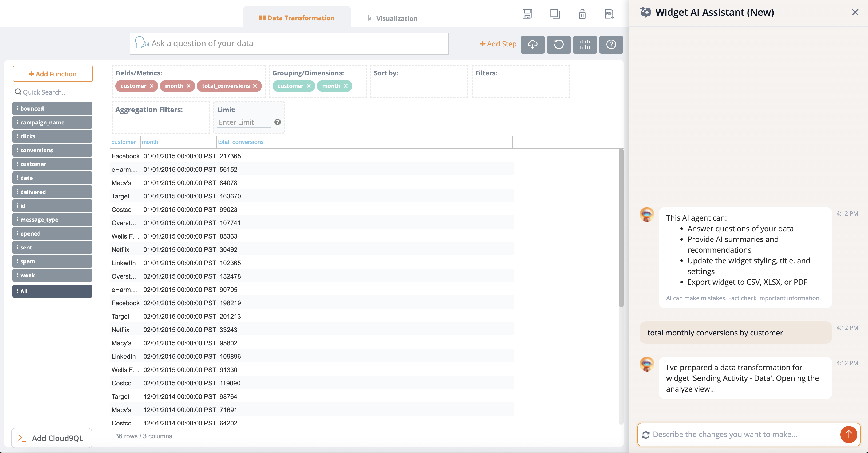Remove customer from Grouping/Dimensions
The image size is (868, 453).
tap(309, 86)
